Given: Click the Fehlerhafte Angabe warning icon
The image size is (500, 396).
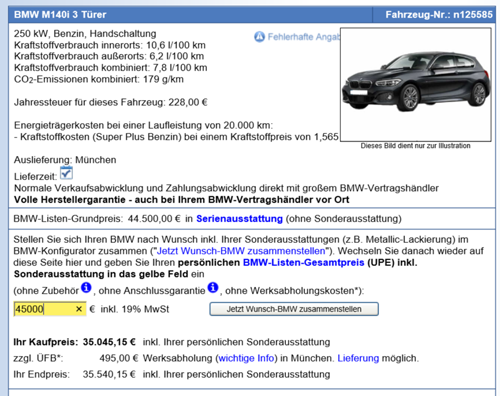Looking at the screenshot, I should pos(259,37).
